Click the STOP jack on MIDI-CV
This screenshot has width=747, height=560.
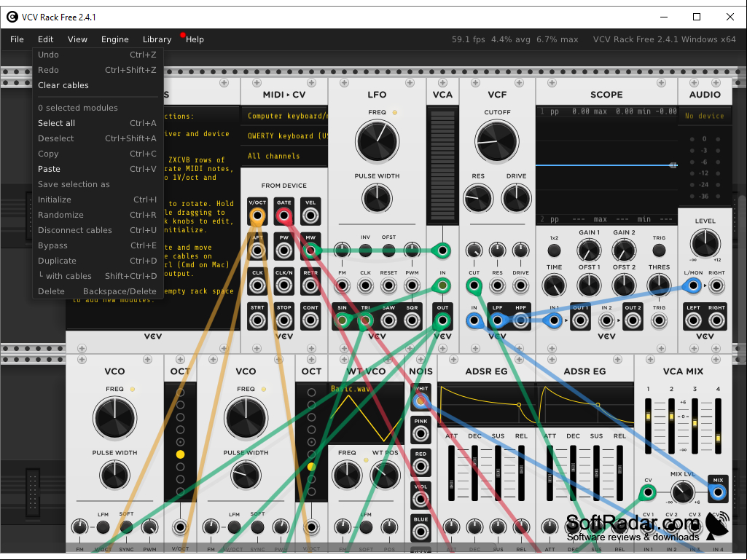[x=284, y=320]
